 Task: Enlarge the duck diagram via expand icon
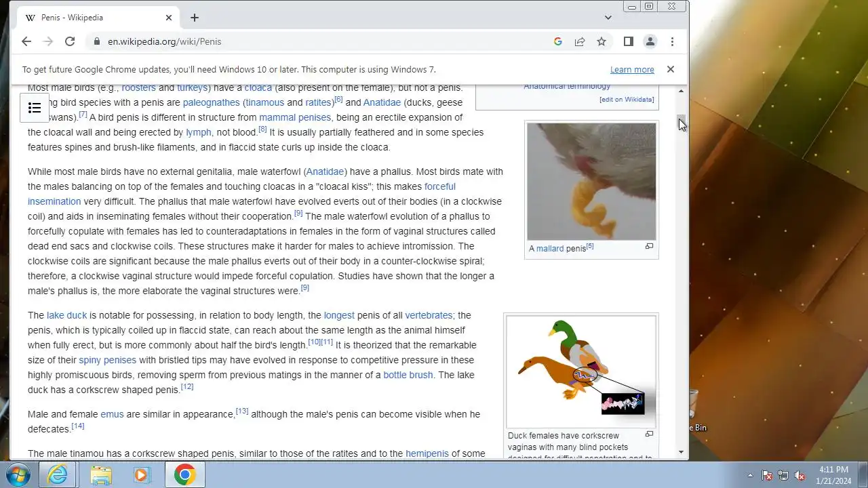point(649,434)
